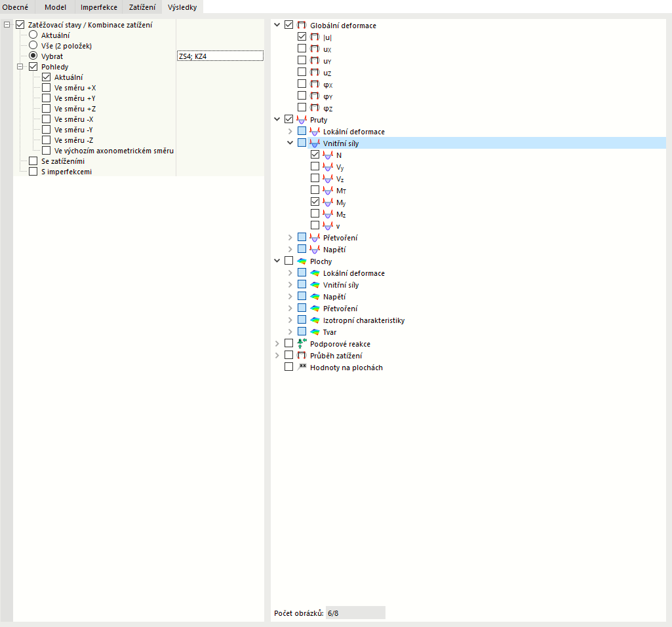
Task: Click the Vz internal force icon
Action: (x=328, y=179)
